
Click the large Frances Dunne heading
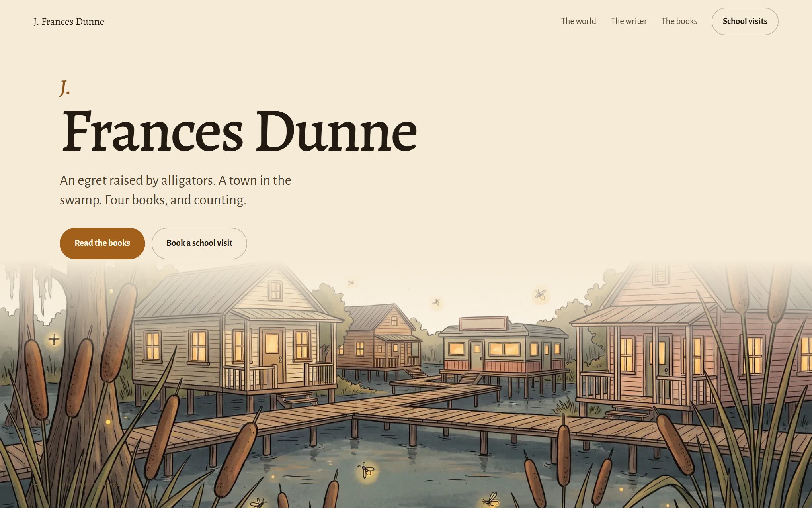(239, 131)
